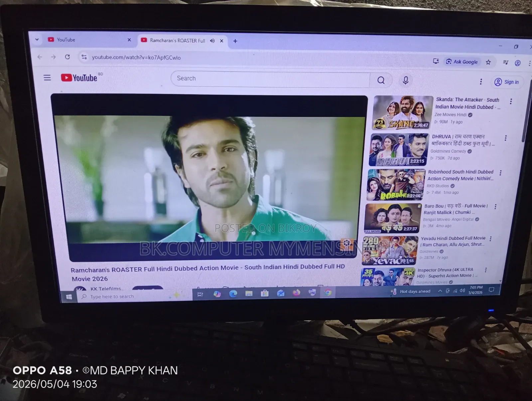Expand the tab search dropdown
The image size is (532, 401).
pos(37,39)
